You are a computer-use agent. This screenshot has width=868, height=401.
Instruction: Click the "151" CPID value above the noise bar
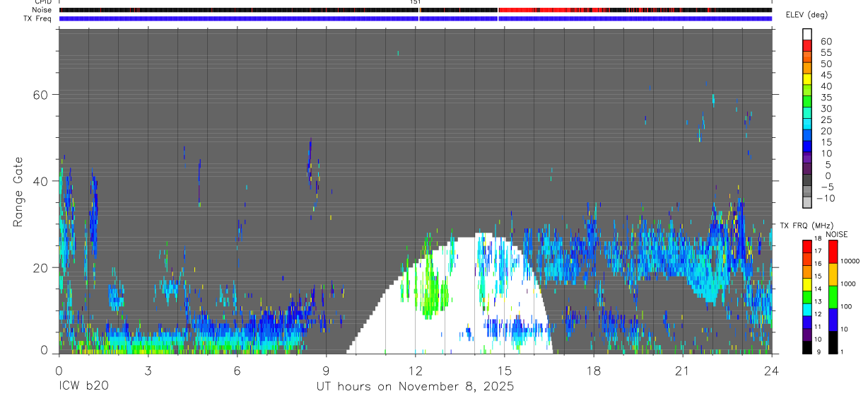click(415, 2)
